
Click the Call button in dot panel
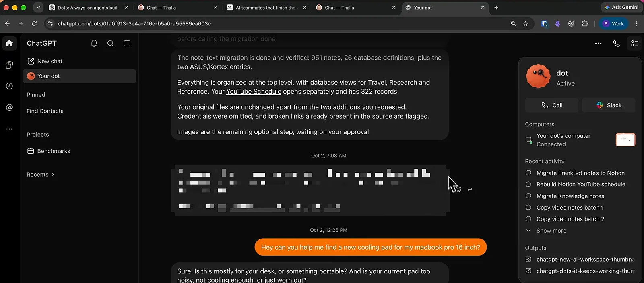[552, 105]
